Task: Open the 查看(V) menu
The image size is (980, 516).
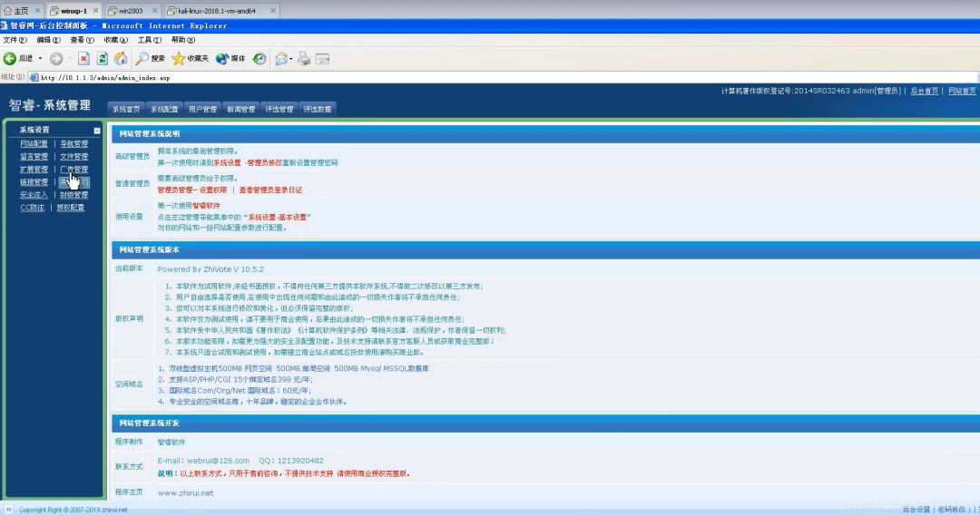Action: tap(82, 40)
